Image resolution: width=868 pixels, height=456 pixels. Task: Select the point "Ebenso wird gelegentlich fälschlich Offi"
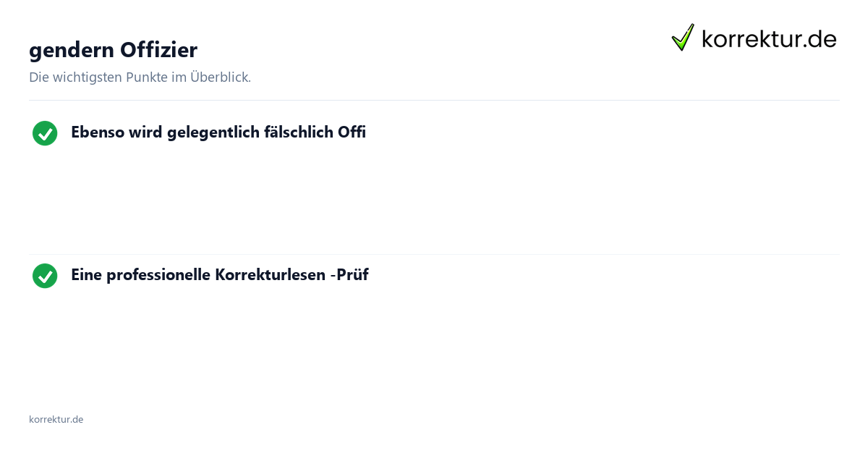point(218,132)
